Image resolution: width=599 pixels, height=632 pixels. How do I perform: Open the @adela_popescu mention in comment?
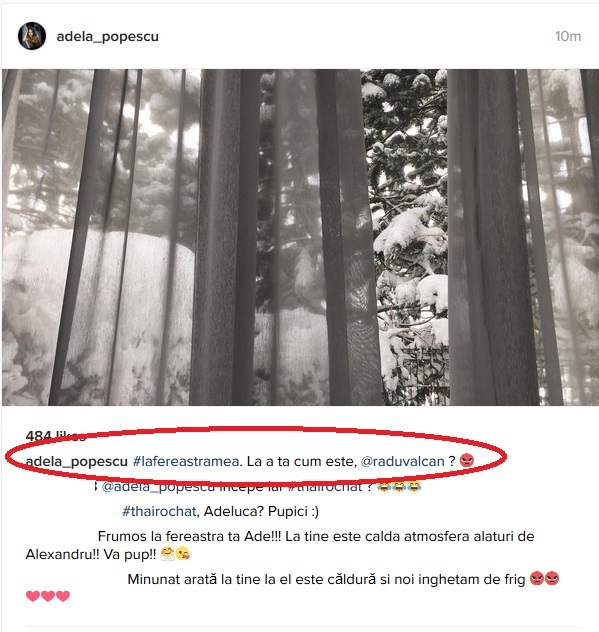158,487
